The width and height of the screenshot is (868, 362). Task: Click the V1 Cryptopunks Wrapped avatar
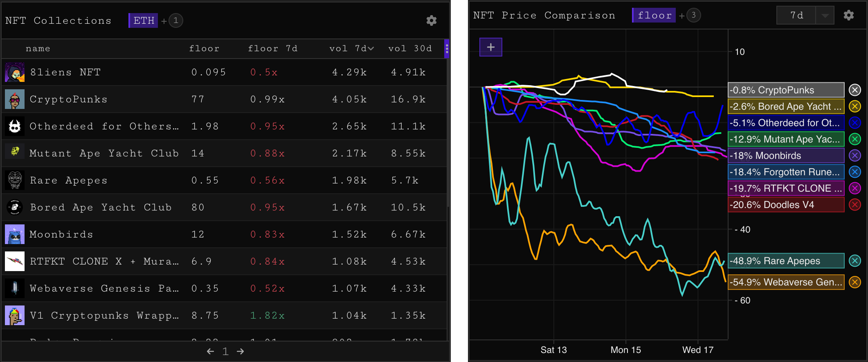point(15,315)
